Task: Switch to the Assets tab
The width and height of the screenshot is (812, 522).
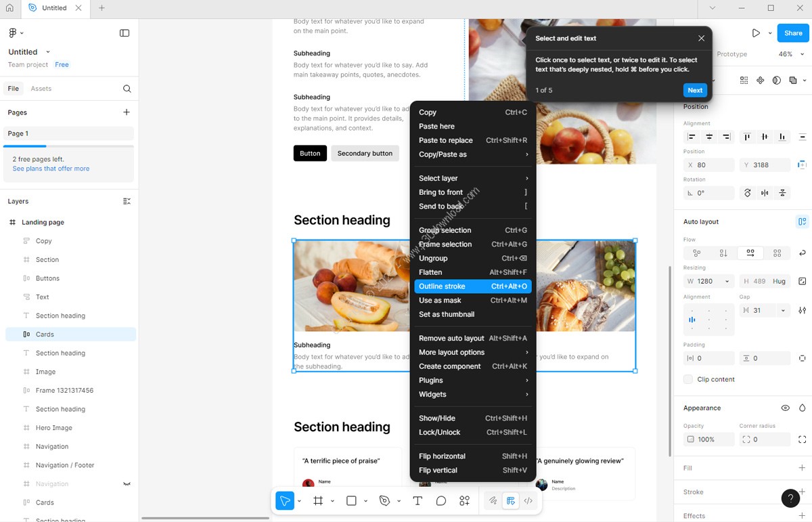Action: coord(41,89)
